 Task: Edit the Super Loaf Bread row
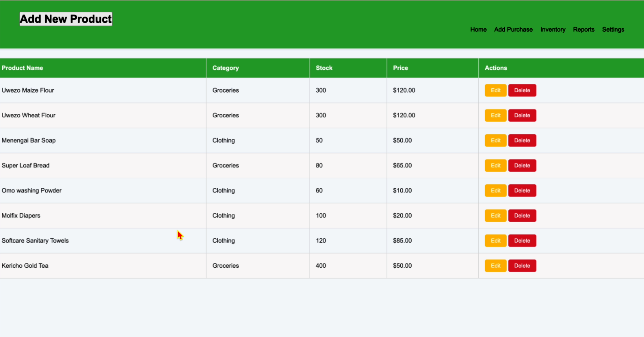click(495, 165)
